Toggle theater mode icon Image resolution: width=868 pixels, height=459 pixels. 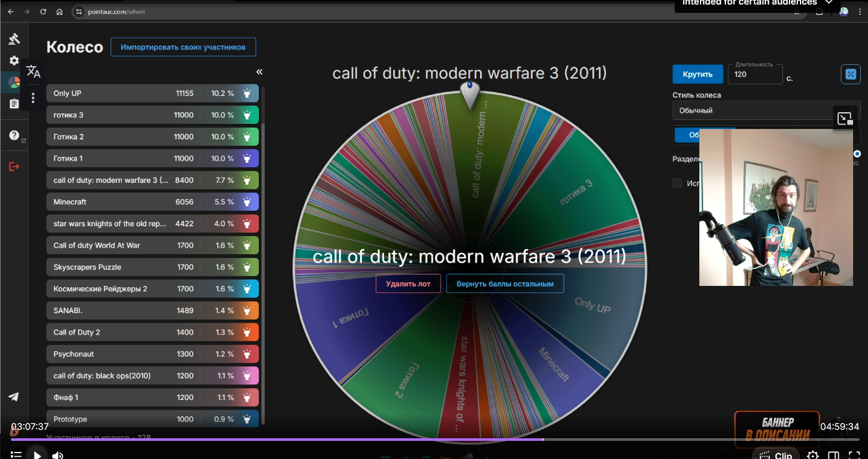834,455
